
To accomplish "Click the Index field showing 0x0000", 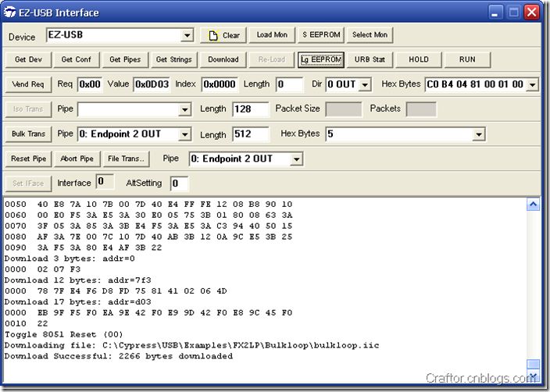I will (220, 84).
